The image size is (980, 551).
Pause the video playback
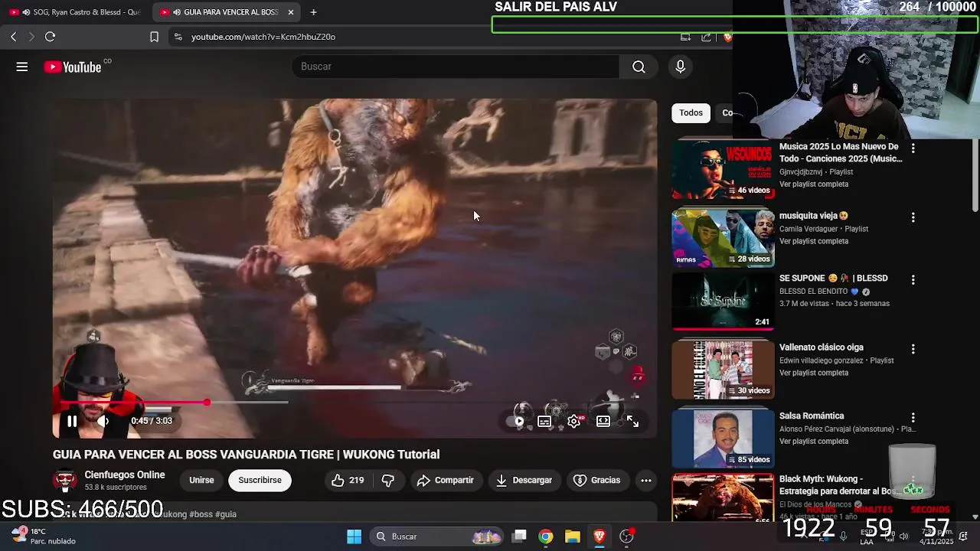72,421
